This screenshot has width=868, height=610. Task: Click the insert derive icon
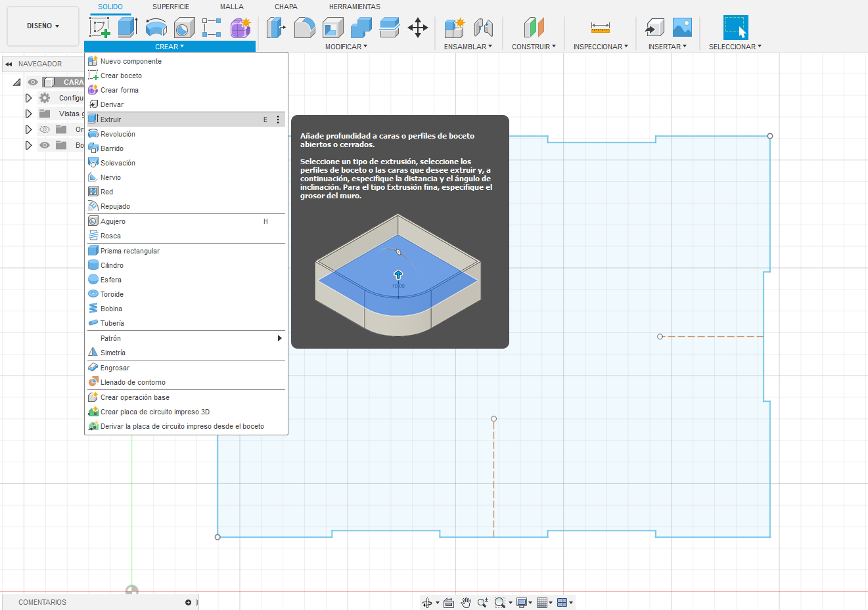[654, 28]
